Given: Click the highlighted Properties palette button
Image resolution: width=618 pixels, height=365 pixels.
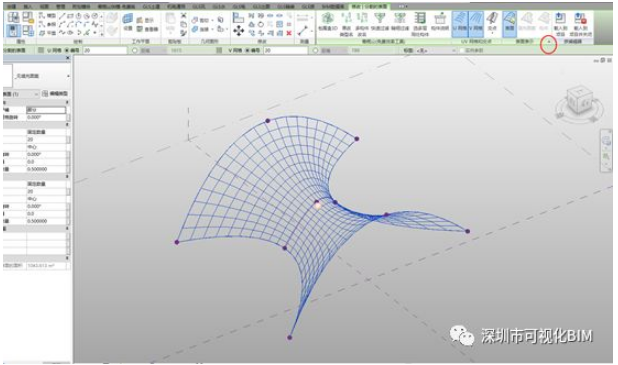Looking at the screenshot, I should 13,31.
